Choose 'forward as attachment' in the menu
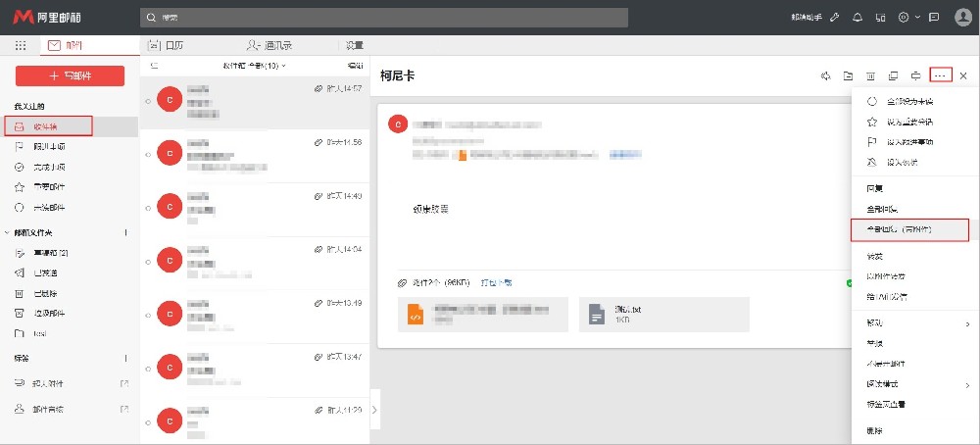Screen dimensions: 980x445 coord(886,276)
